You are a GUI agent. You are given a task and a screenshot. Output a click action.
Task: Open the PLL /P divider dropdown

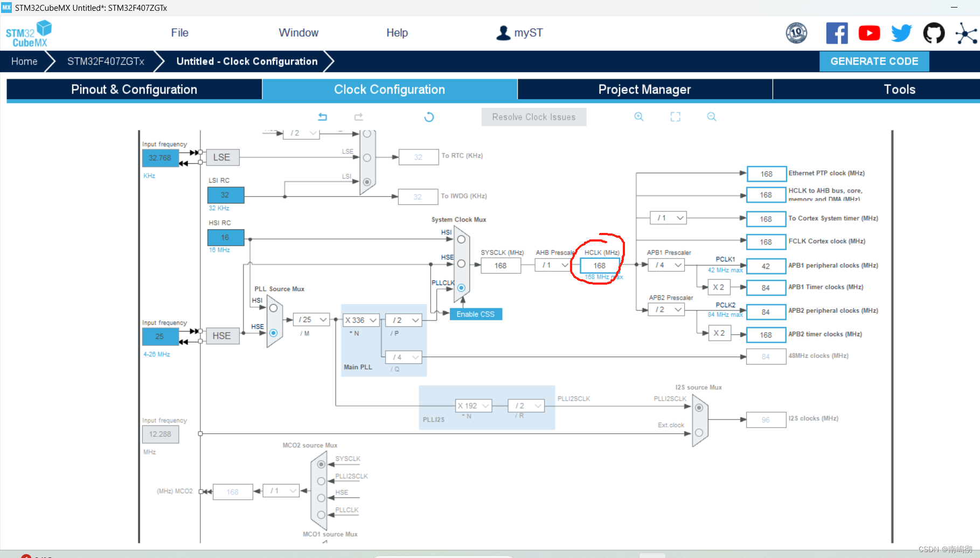404,320
